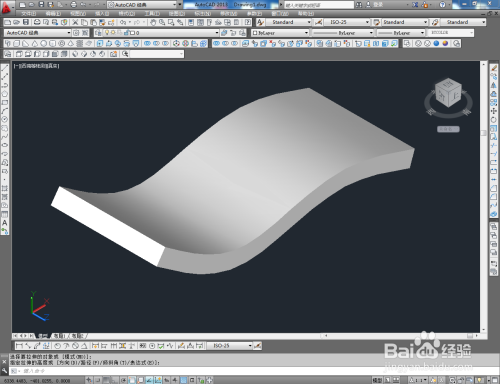Open the 修改 (Modify) menu
Image resolution: width=500 pixels, height=384 pixels.
click(228, 14)
